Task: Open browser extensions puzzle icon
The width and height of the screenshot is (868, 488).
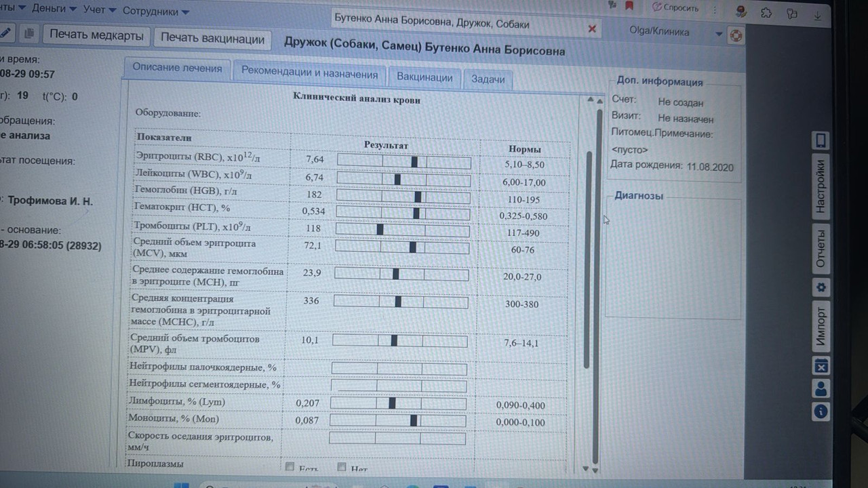Action: point(766,13)
